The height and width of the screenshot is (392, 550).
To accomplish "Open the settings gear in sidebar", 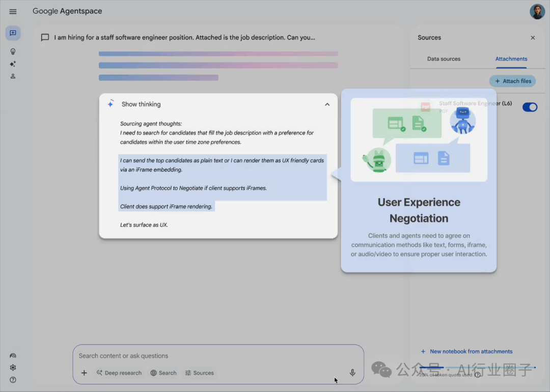I will tap(13, 368).
